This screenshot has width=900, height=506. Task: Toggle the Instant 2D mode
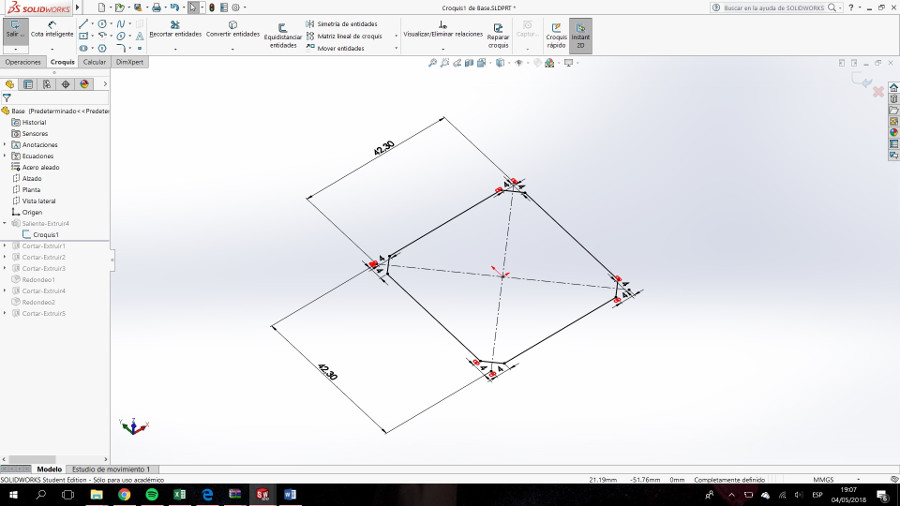coord(580,36)
